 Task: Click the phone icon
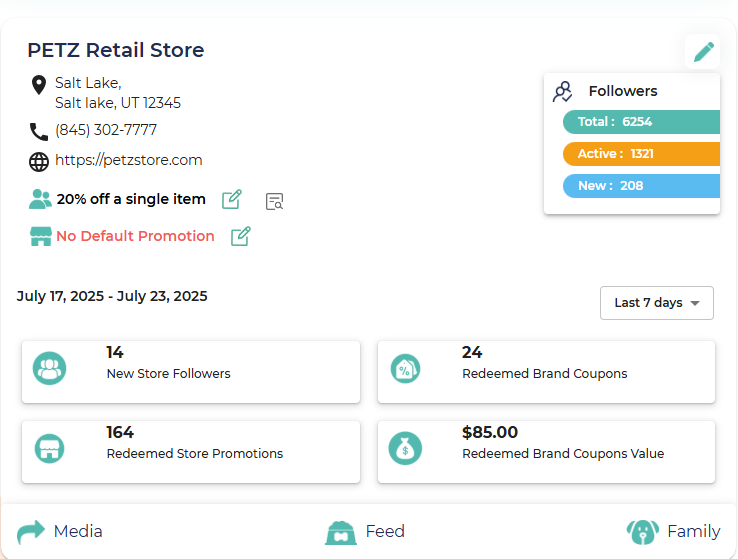click(39, 131)
